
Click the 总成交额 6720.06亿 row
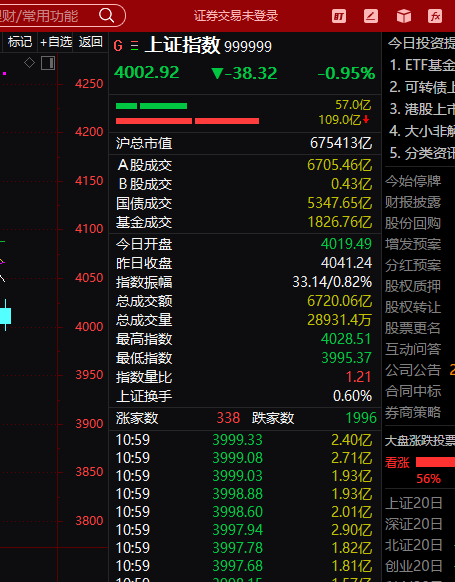[244, 301]
